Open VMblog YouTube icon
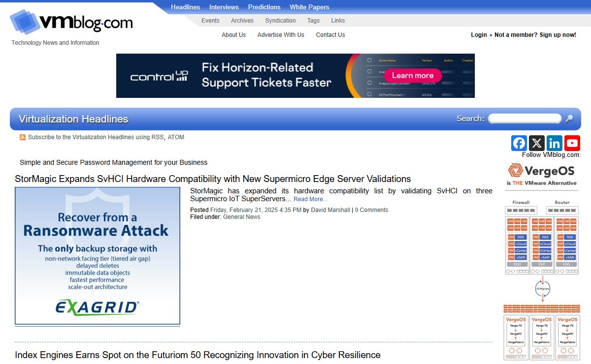The image size is (591, 364). pos(572,143)
